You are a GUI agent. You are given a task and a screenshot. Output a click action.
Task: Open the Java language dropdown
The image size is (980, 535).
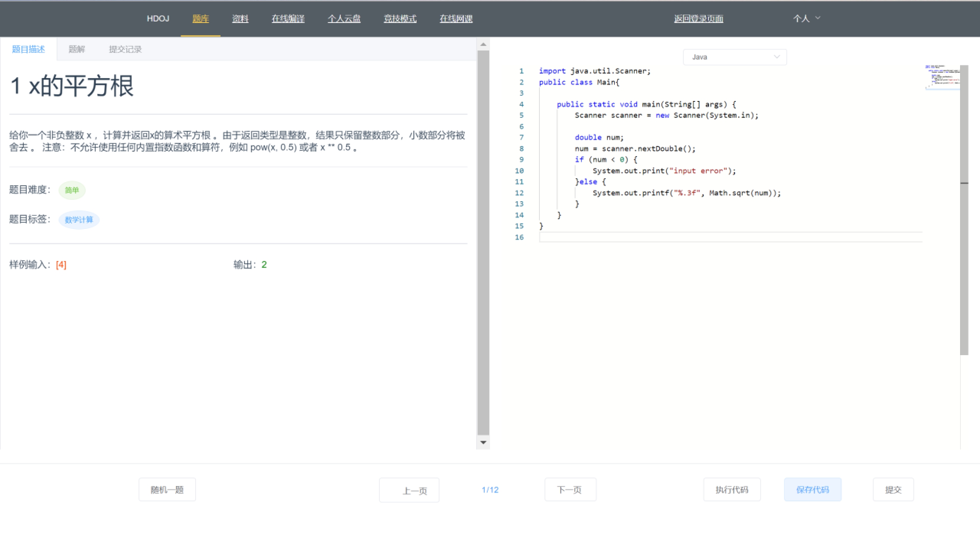click(735, 57)
